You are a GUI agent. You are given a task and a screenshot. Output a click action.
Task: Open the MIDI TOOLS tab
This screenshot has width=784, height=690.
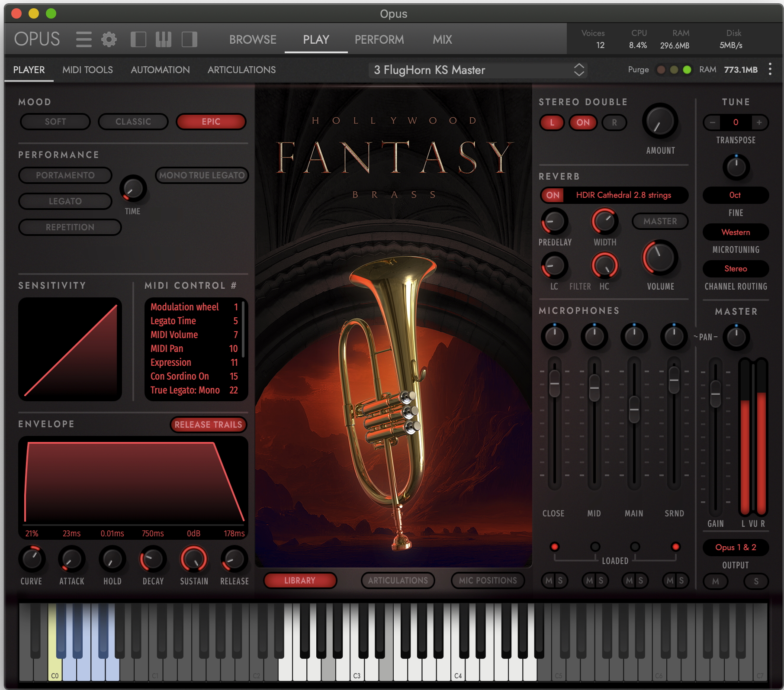[87, 70]
